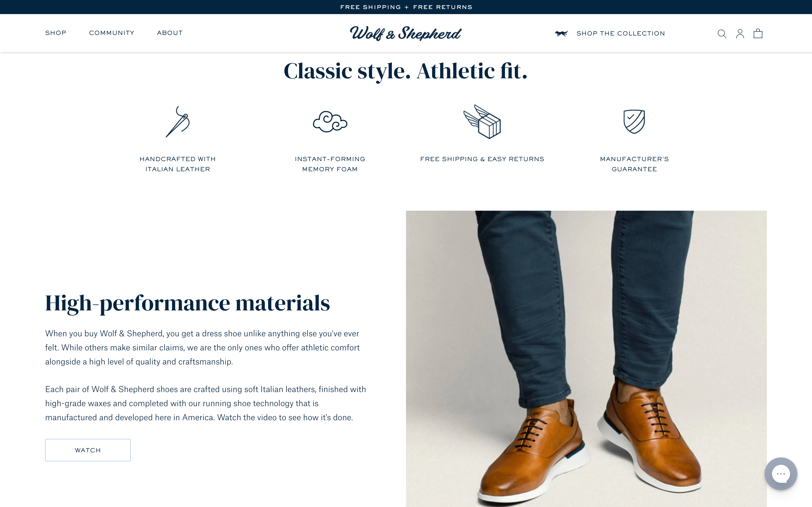
Task: Open the Community menu
Action: pyautogui.click(x=112, y=33)
